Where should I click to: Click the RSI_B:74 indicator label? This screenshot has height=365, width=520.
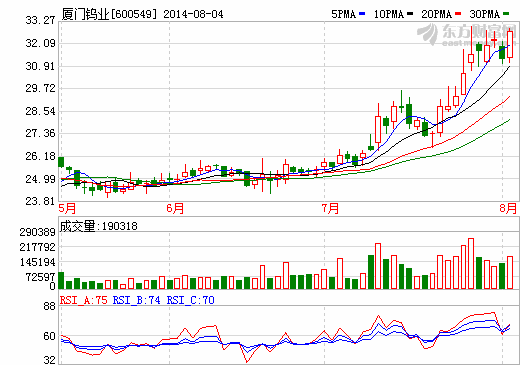coord(136,300)
